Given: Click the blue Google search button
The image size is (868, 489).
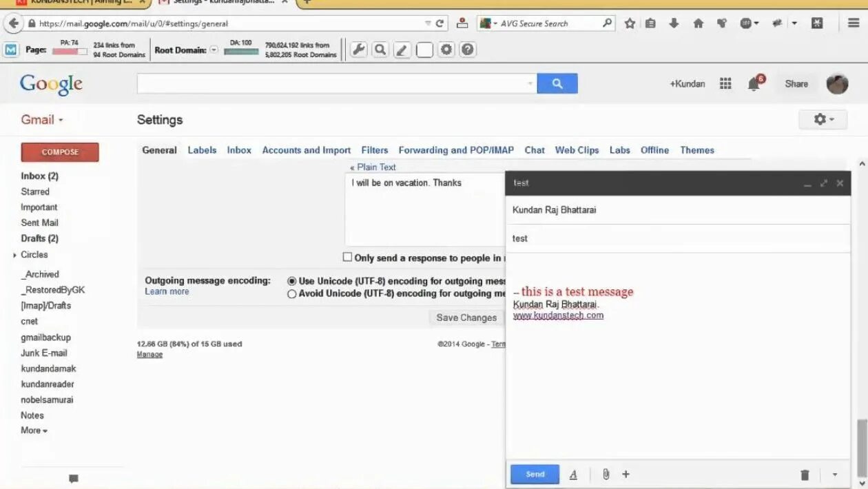Looking at the screenshot, I should coord(557,83).
